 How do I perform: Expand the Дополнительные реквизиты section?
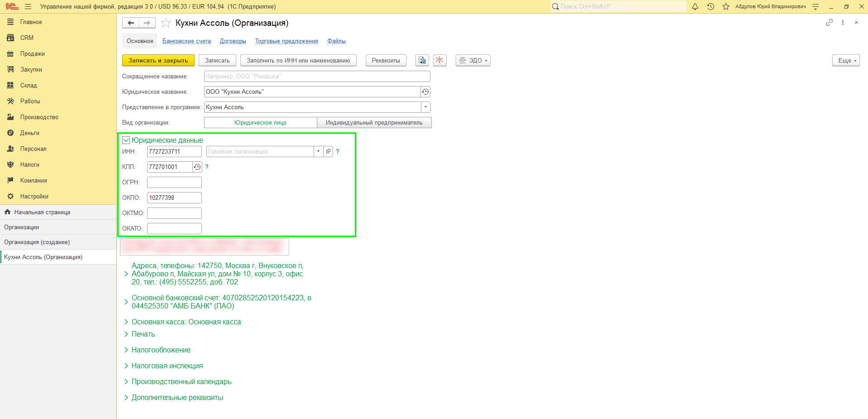(x=126, y=398)
